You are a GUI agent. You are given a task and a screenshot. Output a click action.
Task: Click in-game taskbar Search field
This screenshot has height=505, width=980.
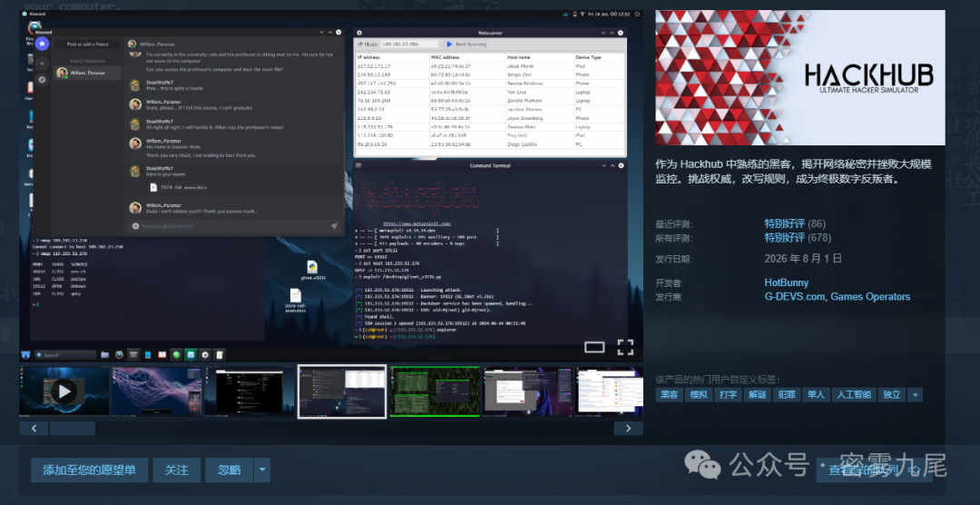point(65,355)
